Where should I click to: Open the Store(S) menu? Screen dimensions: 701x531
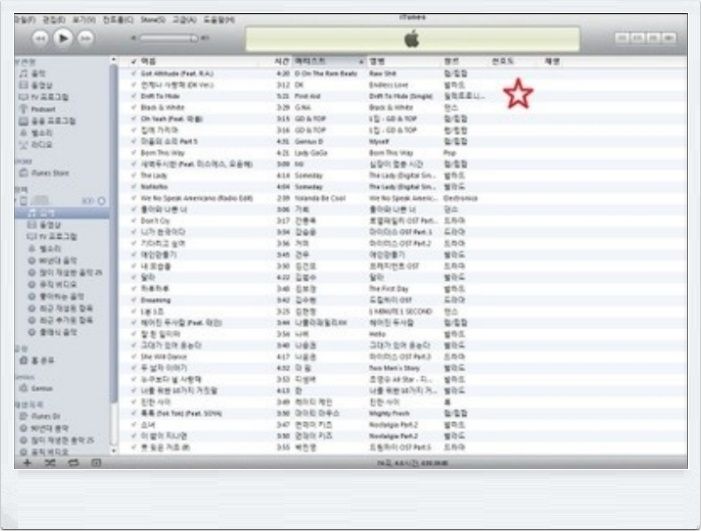[x=153, y=20]
